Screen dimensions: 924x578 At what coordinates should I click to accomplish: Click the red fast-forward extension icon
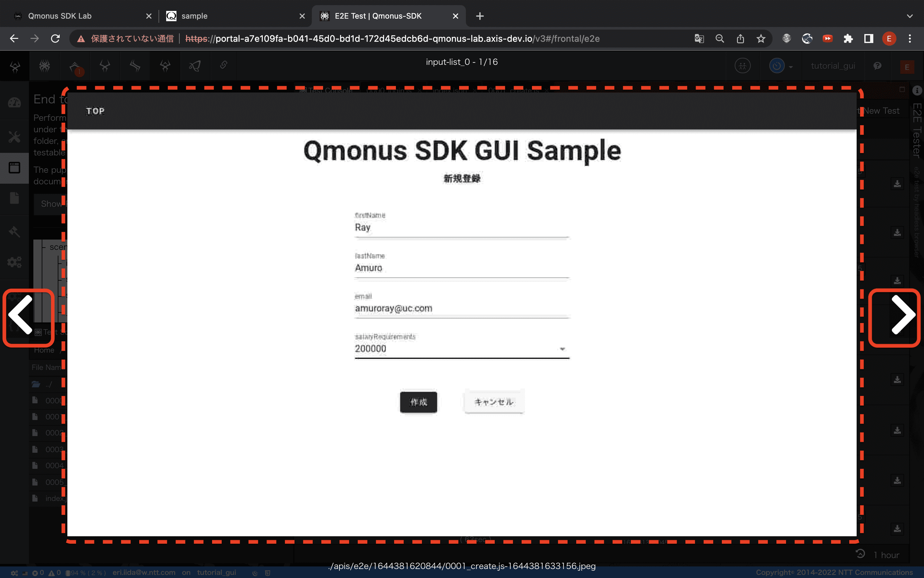click(x=827, y=39)
